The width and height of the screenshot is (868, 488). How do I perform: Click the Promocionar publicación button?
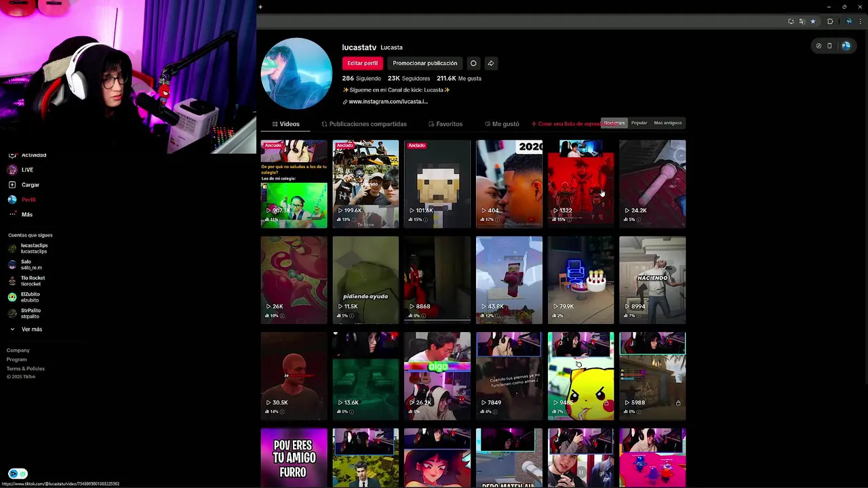tap(425, 63)
